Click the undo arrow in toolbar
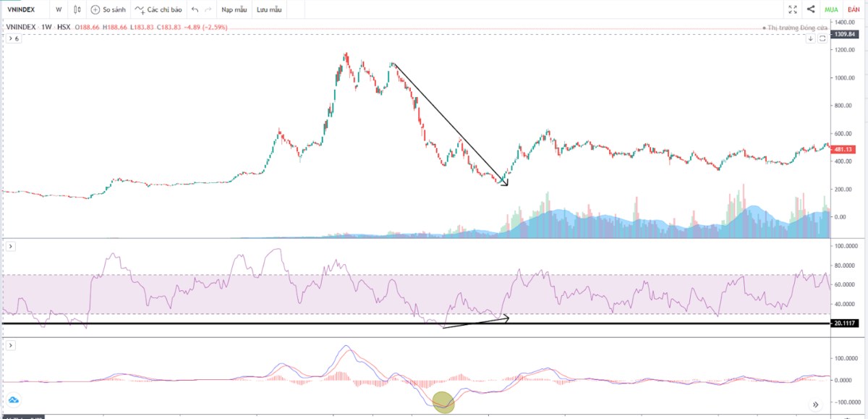Screen dimensions: 868x419 coord(195,10)
